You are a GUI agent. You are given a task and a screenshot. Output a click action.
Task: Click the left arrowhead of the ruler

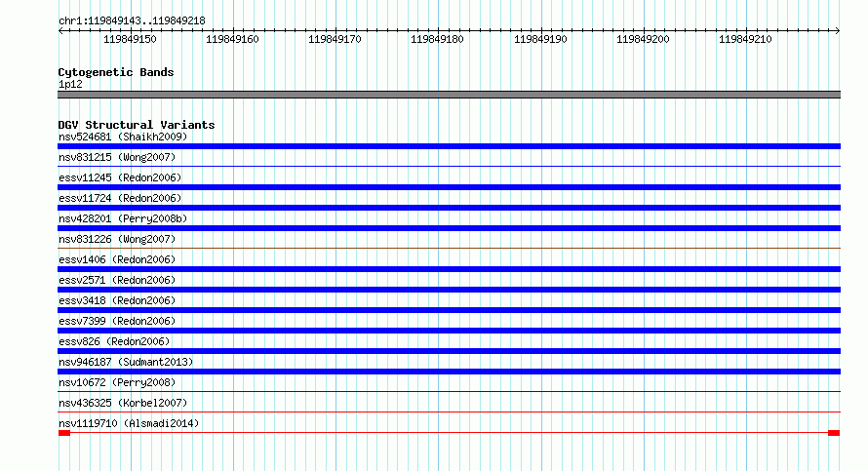(x=60, y=30)
